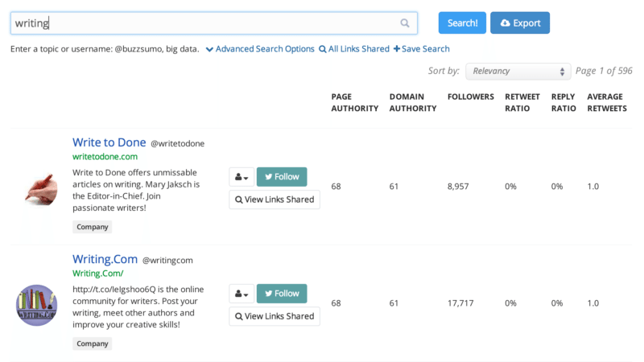Export results with the Export button
The width and height of the screenshot is (644, 362).
[520, 23]
